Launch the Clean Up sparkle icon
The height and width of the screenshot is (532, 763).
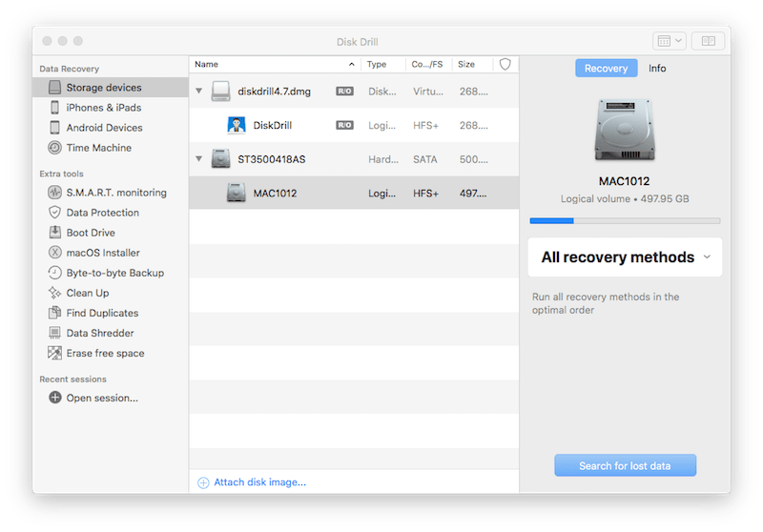click(54, 293)
